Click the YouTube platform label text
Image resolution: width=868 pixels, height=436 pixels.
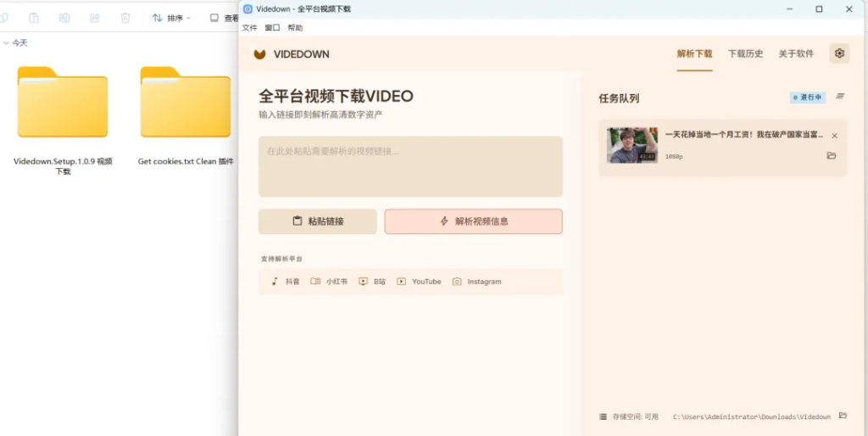pos(426,282)
